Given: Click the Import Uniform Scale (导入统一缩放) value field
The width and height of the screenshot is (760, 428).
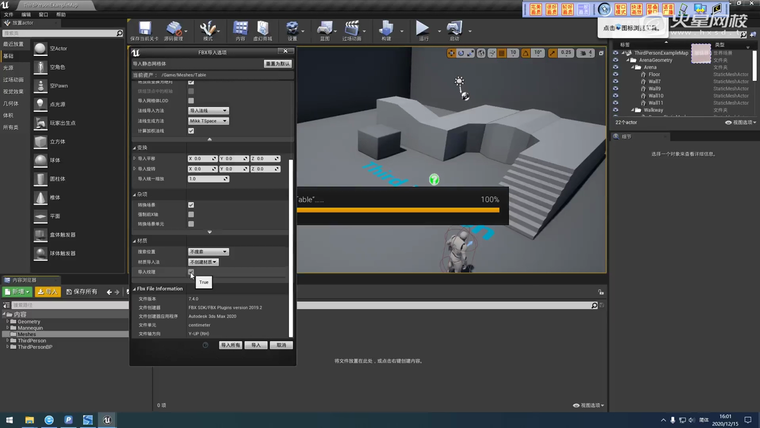Looking at the screenshot, I should click(x=205, y=179).
